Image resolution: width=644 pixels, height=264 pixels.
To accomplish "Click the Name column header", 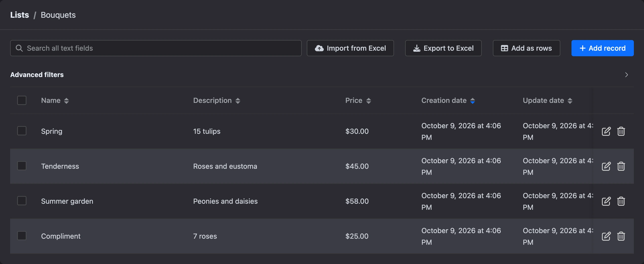I will [51, 101].
